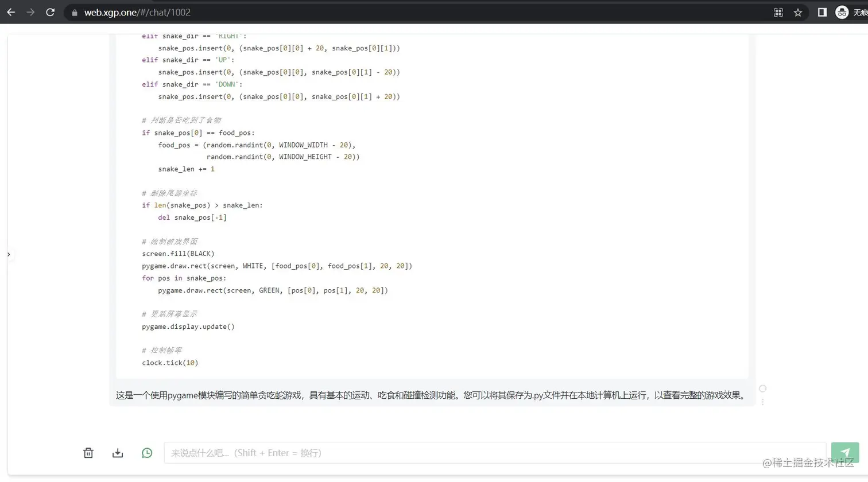Open the browser side panel icon
868x482 pixels.
(x=822, y=12)
